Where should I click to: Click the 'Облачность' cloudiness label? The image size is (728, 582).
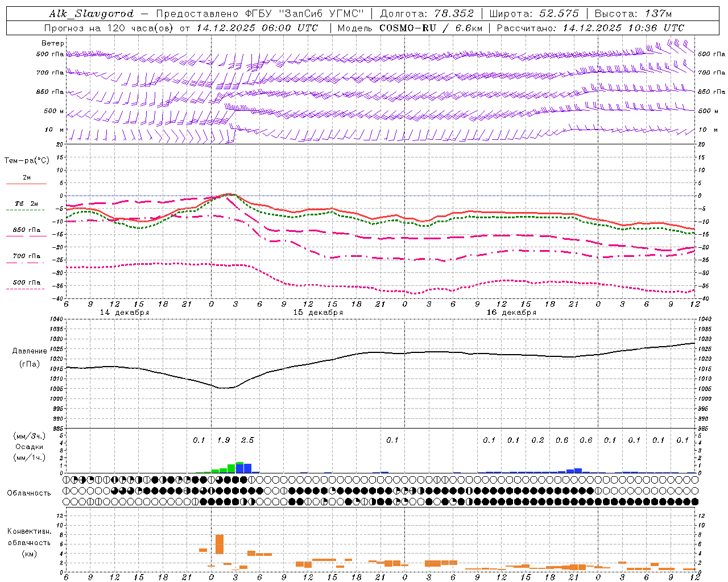[x=29, y=493]
